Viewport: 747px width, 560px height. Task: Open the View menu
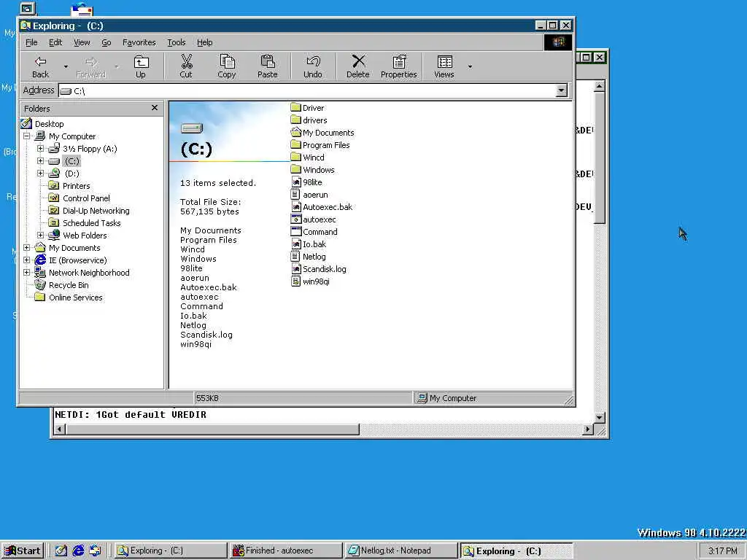tap(82, 42)
